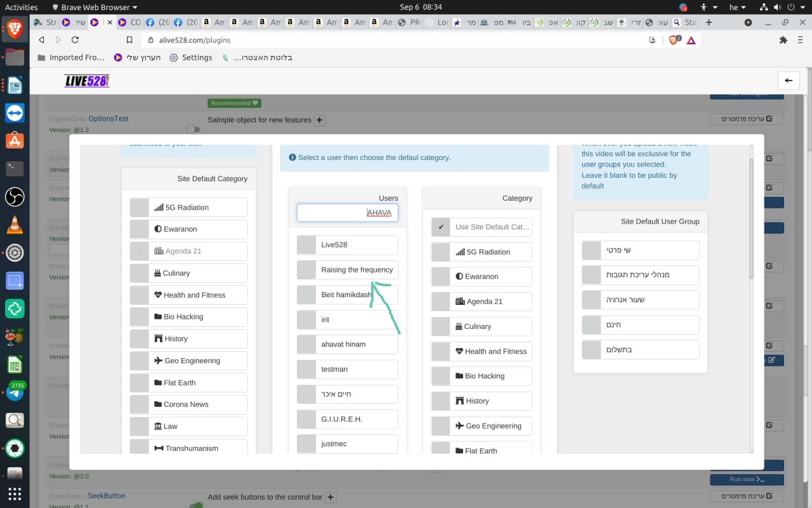Toggle History in the Category panel

(x=441, y=401)
